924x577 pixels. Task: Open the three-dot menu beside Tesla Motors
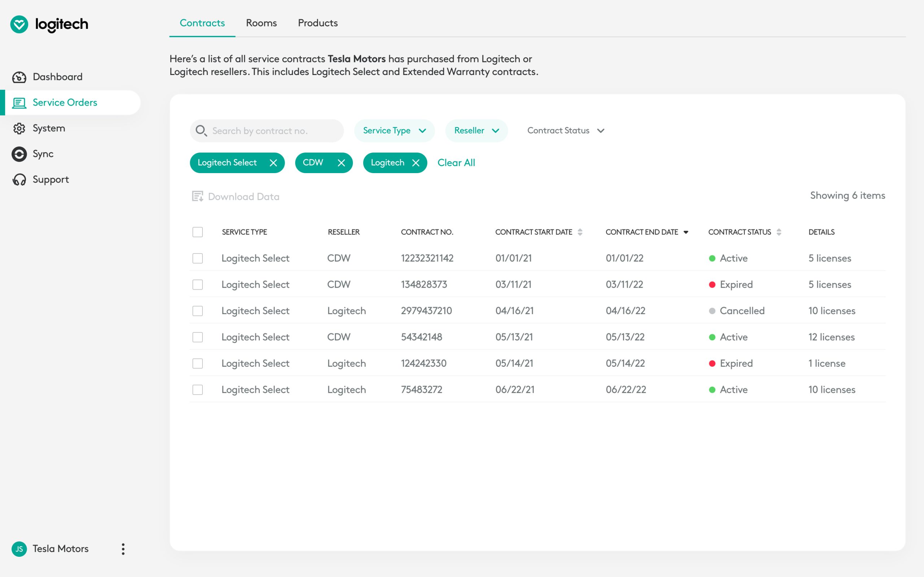coord(123,549)
